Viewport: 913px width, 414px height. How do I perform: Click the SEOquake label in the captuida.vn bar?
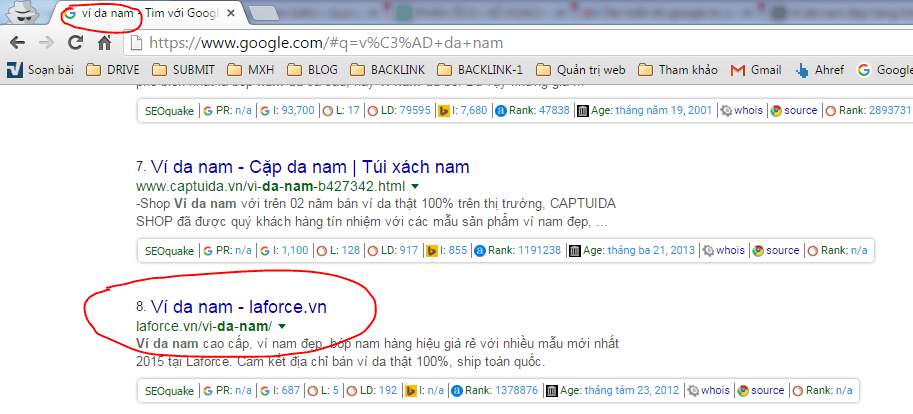[169, 250]
